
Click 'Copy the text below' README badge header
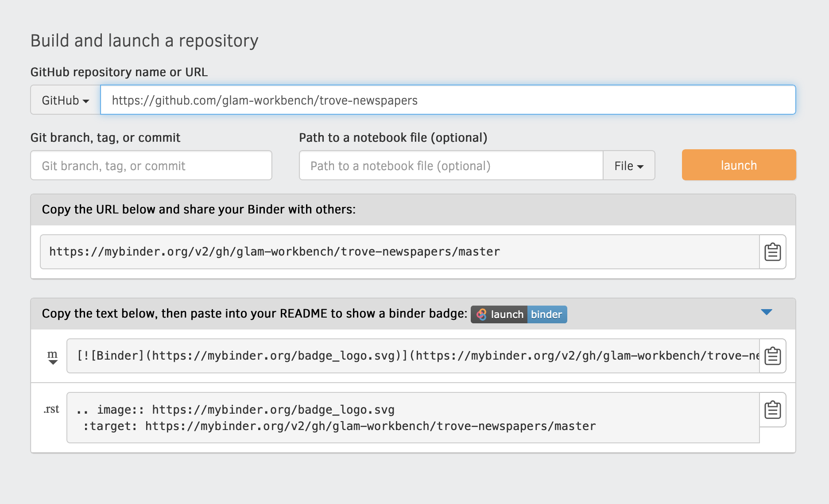(255, 314)
